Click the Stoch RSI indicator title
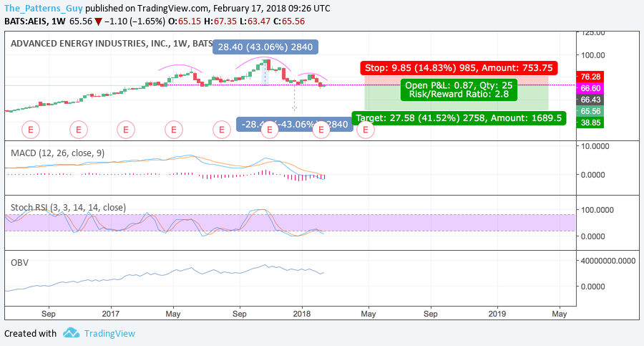Image resolution: width=644 pixels, height=346 pixels. tap(68, 207)
